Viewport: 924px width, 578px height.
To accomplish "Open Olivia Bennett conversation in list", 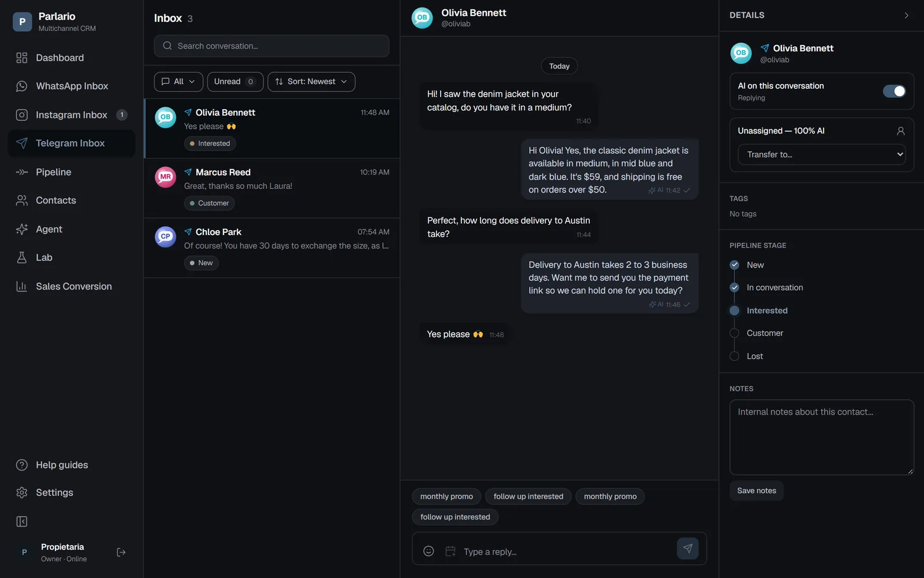I will tap(272, 128).
